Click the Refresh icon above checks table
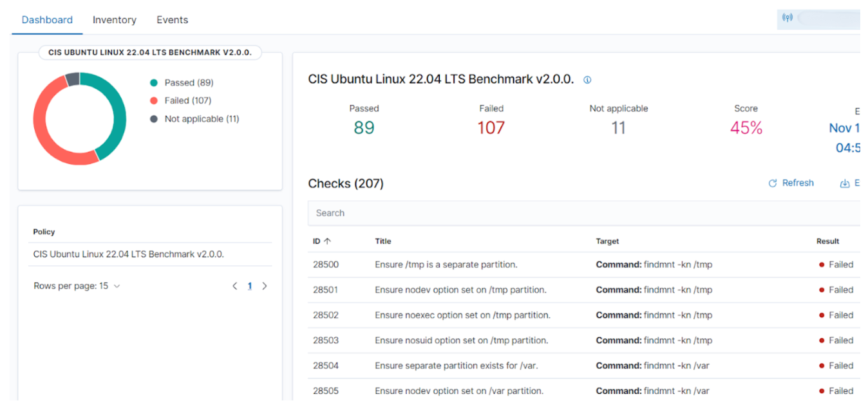The width and height of the screenshot is (868, 417). 773,183
